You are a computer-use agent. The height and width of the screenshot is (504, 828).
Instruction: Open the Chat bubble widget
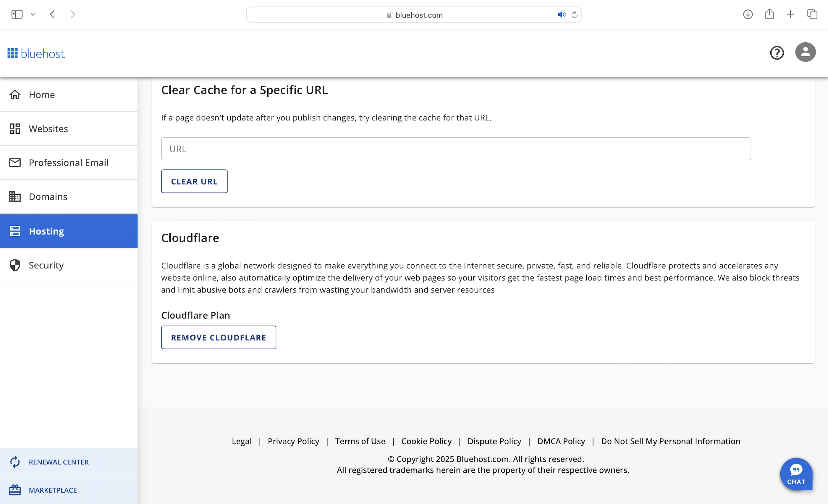(796, 474)
